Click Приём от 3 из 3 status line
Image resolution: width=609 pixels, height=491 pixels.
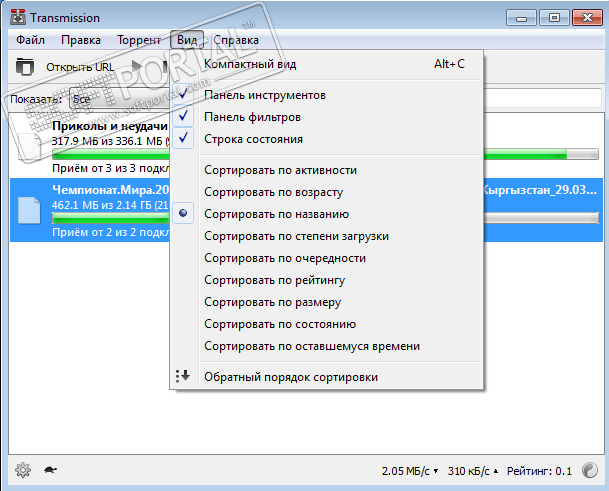pos(111,168)
